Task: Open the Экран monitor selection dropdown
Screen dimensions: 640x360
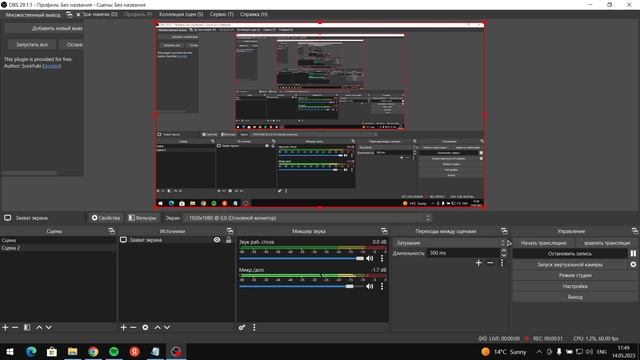Action: (308, 218)
